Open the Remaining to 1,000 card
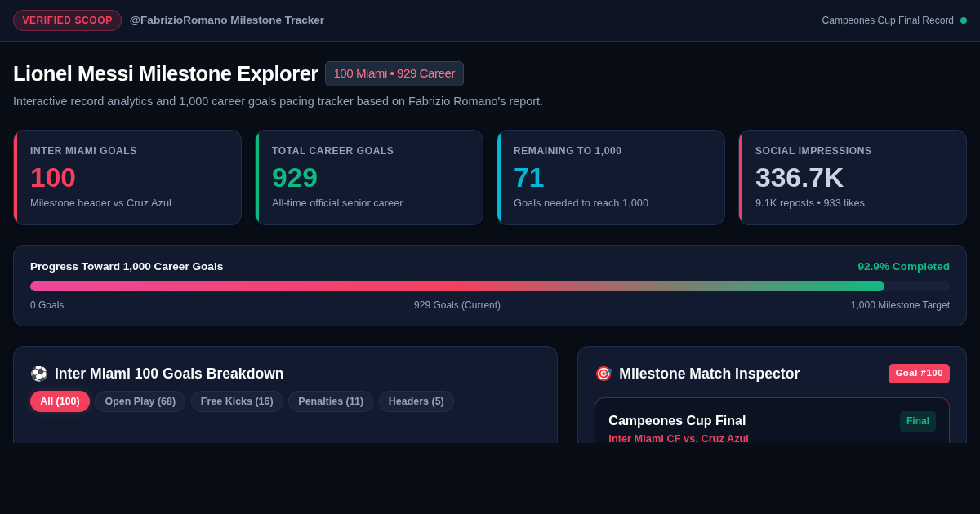 coord(611,178)
